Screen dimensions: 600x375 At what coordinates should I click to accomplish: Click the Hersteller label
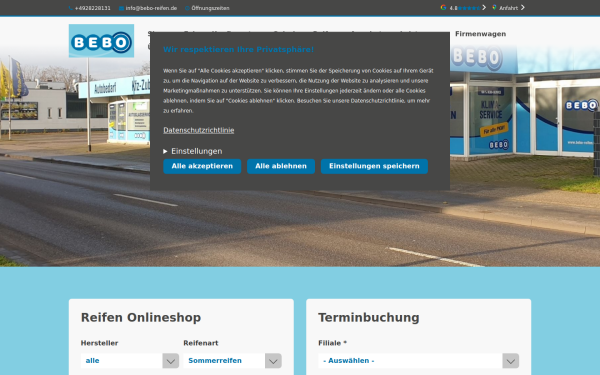pos(99,343)
